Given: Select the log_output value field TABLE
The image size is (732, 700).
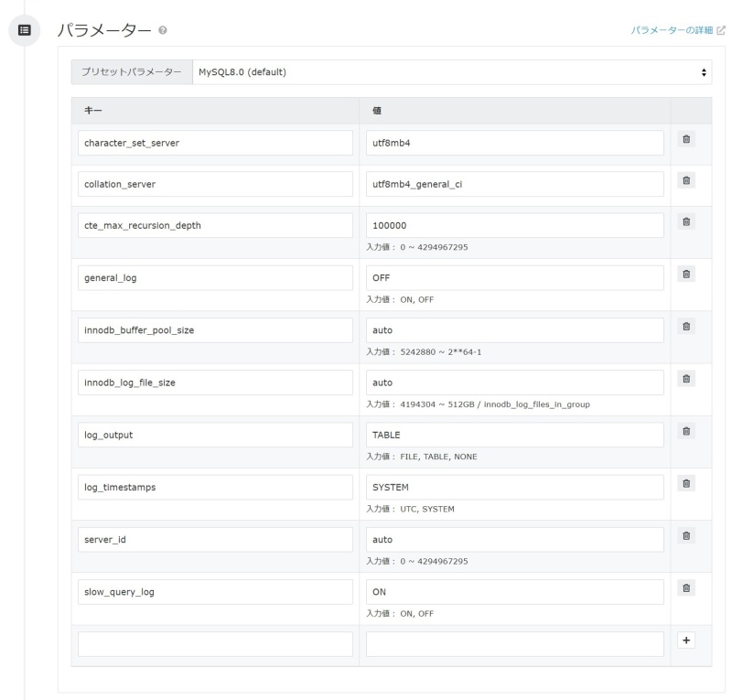Looking at the screenshot, I should 514,435.
